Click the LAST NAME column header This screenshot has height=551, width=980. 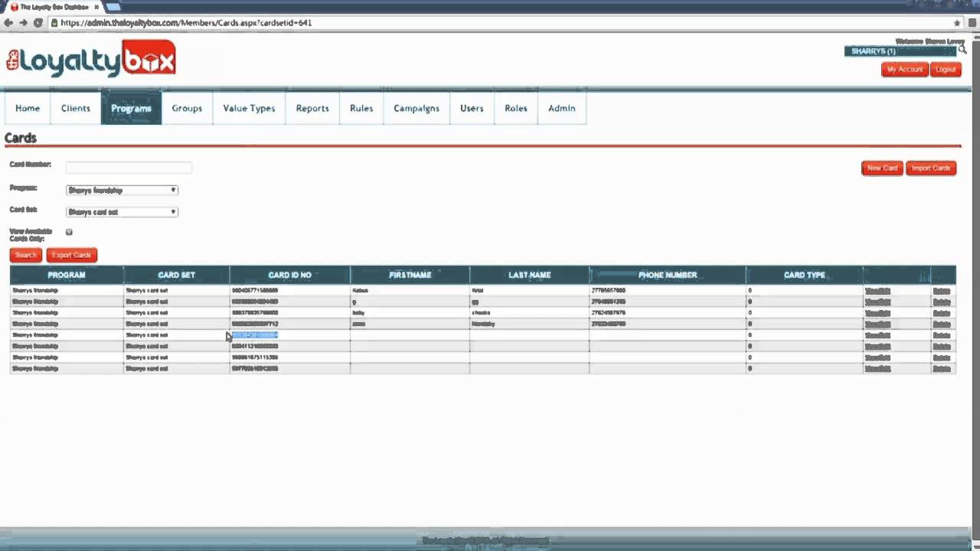point(530,275)
